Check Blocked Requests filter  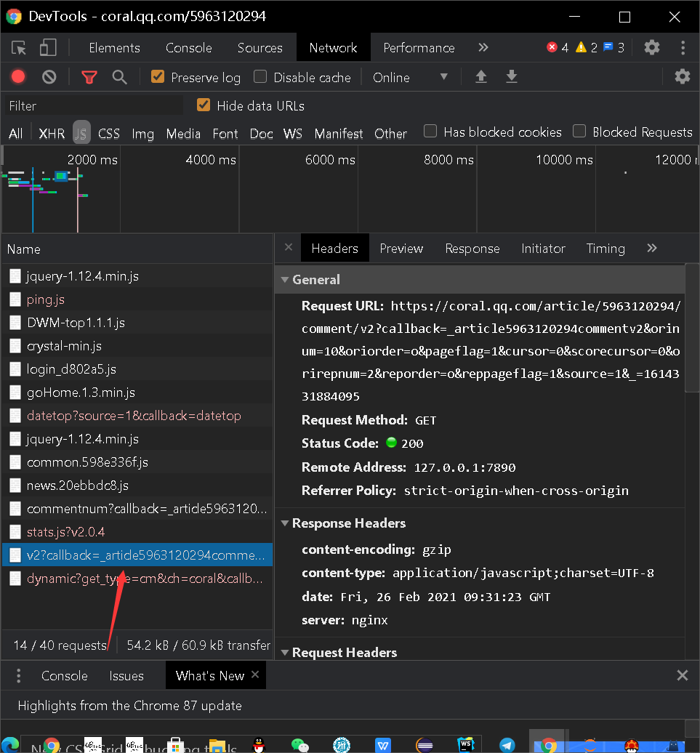coord(579,131)
